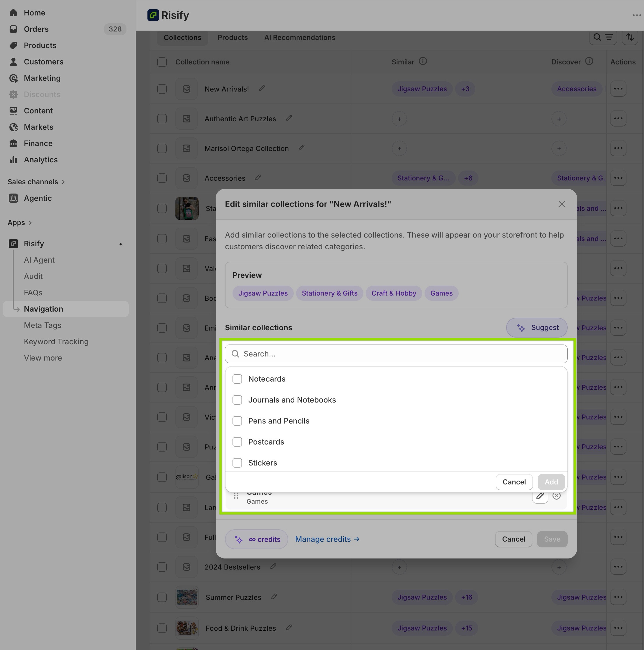Toggle the select-all checkbox in table header

(x=162, y=62)
